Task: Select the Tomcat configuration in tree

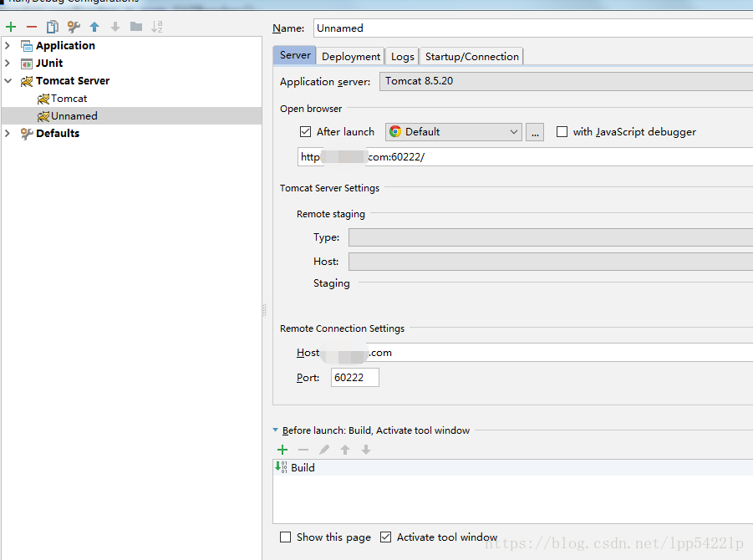Action: coord(69,99)
